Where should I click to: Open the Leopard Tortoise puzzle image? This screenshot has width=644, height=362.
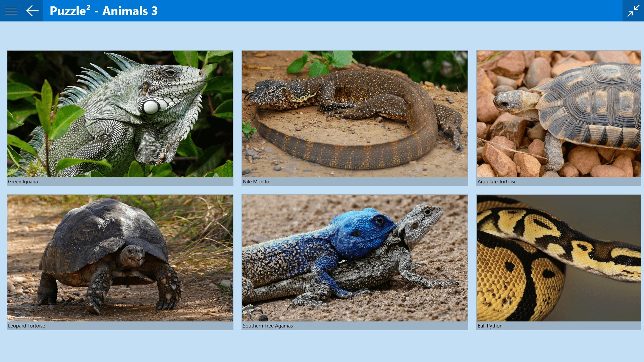(120, 258)
